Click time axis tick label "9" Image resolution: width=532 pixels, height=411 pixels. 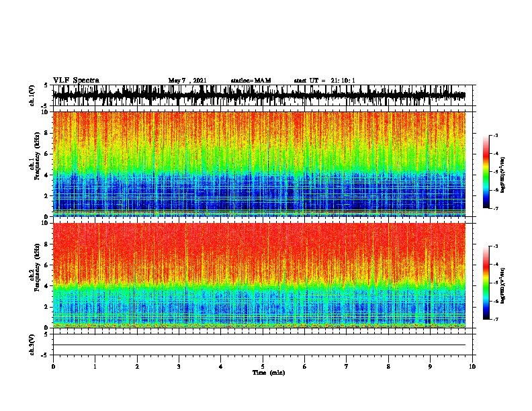430,367
